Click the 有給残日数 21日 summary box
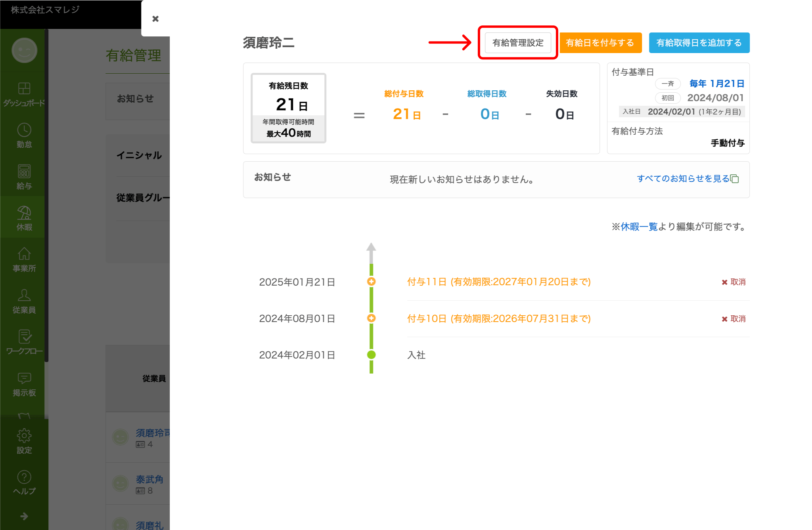The image size is (812, 530). [x=288, y=108]
